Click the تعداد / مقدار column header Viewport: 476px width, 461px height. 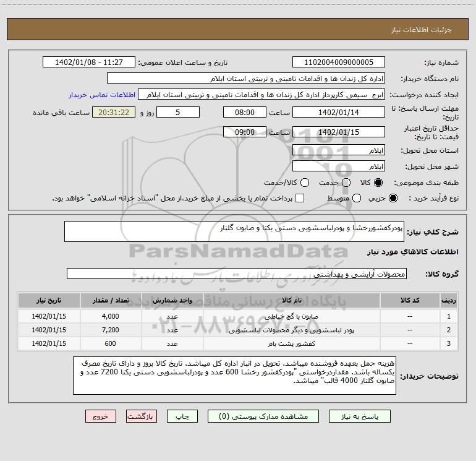pyautogui.click(x=111, y=300)
